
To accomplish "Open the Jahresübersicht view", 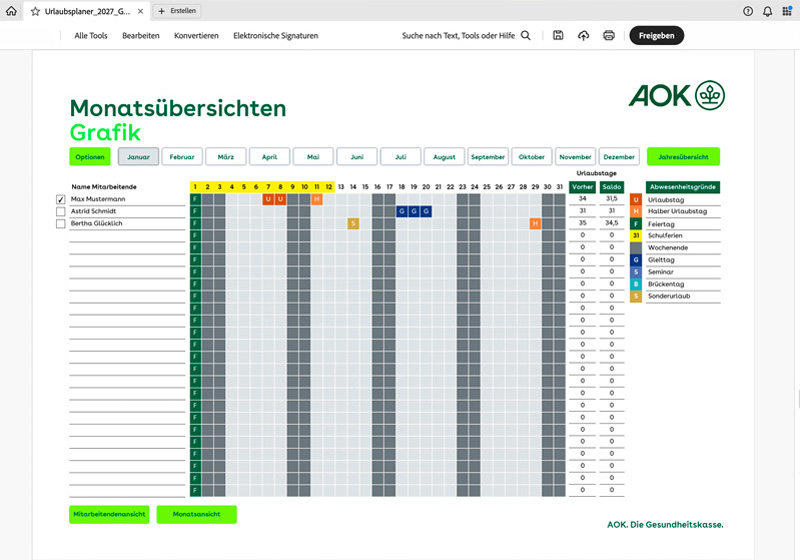I will pyautogui.click(x=683, y=157).
